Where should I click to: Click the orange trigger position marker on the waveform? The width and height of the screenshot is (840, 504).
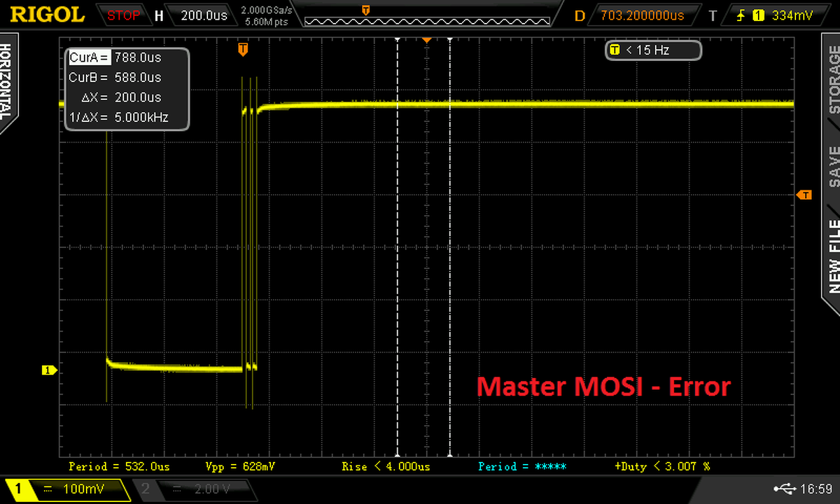tap(243, 49)
